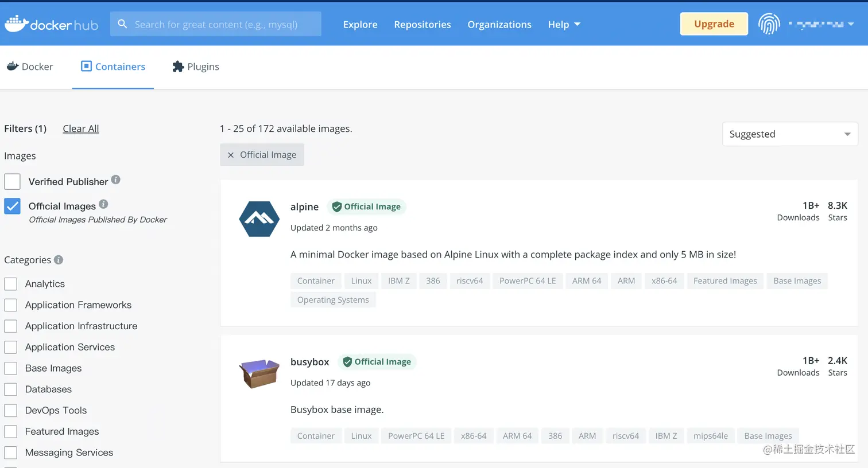Uncheck the Official Images filter
The height and width of the screenshot is (468, 868).
(x=12, y=206)
